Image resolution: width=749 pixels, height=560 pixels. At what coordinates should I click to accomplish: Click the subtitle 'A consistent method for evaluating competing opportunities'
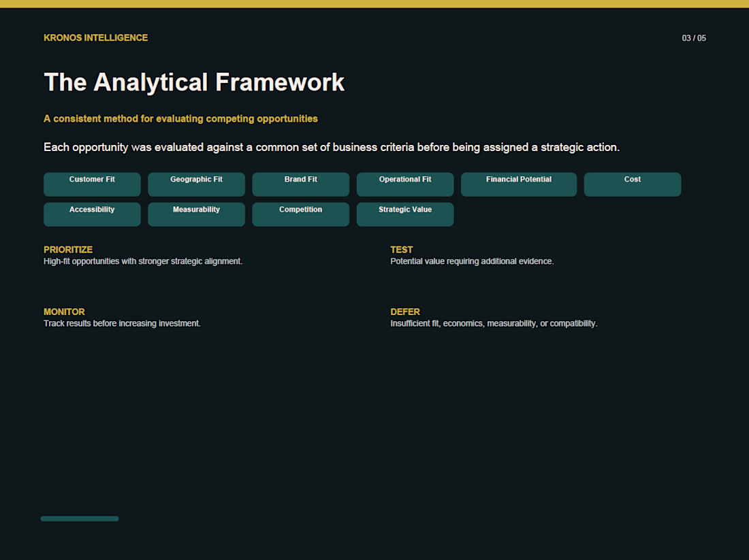point(180,119)
